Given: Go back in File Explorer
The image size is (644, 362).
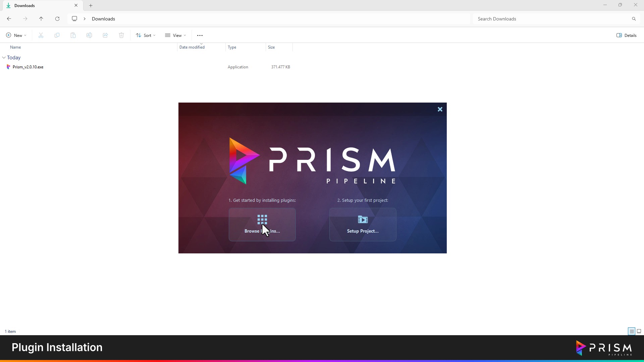Looking at the screenshot, I should pos(9,19).
